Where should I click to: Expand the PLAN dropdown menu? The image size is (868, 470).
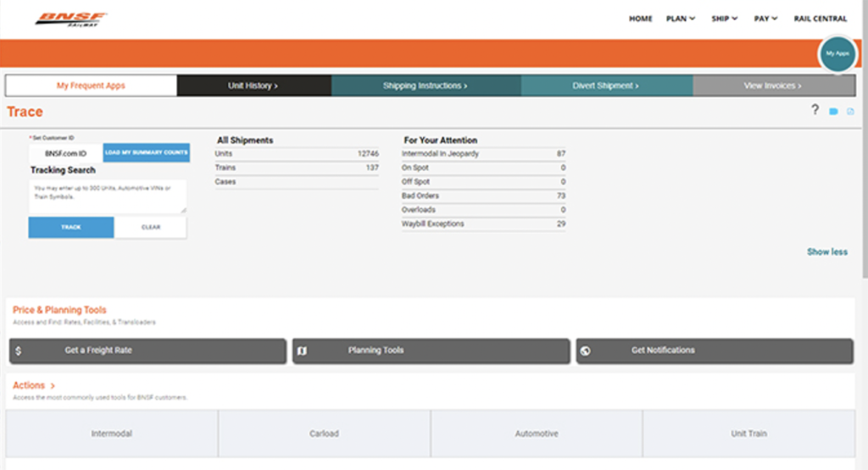(681, 19)
